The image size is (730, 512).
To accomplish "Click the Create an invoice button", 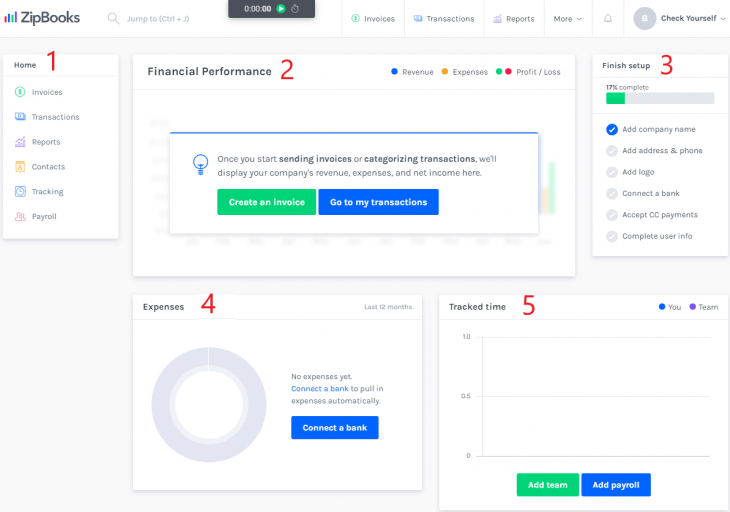I will (266, 202).
